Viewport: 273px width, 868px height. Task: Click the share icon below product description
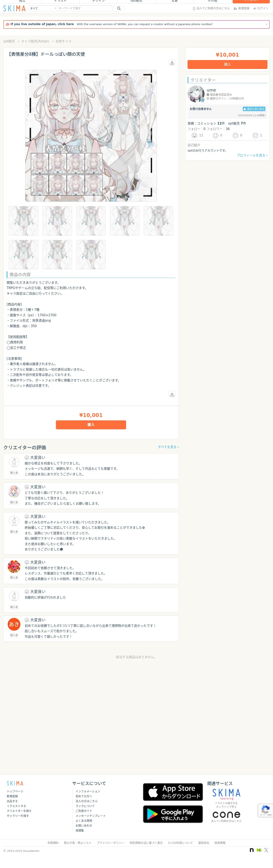click(x=172, y=394)
